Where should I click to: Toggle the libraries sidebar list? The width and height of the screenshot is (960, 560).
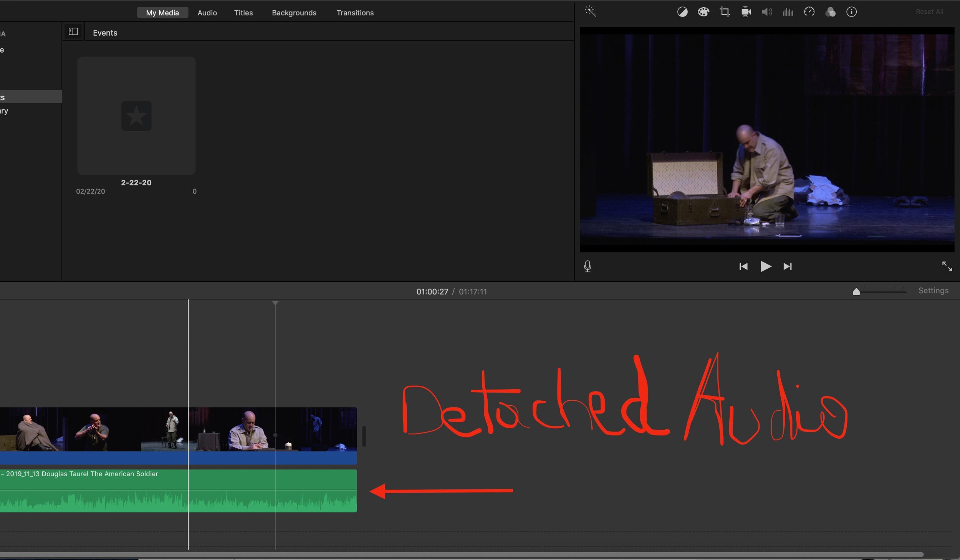point(73,31)
